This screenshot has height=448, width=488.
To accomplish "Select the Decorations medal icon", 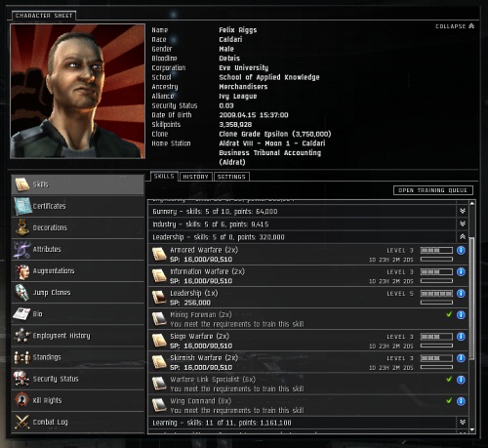I will [x=22, y=227].
